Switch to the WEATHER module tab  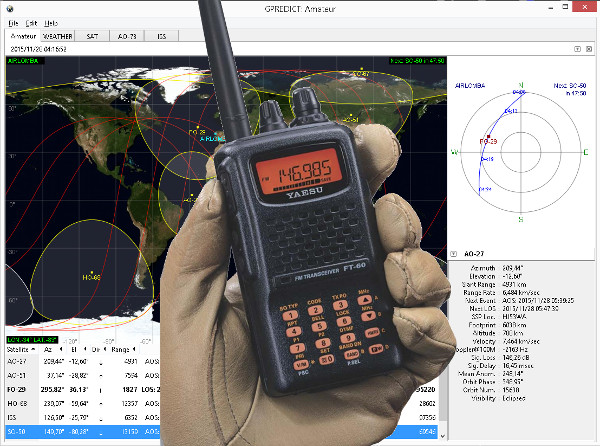[x=57, y=36]
